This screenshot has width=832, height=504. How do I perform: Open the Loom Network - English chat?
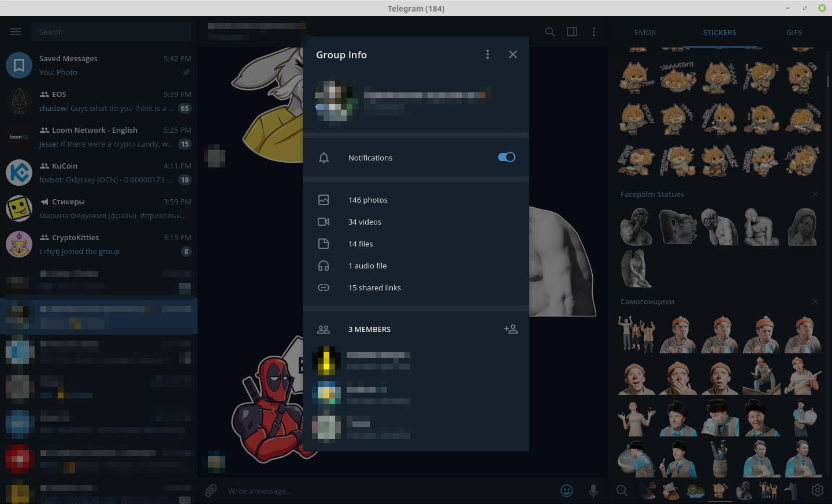coord(99,137)
